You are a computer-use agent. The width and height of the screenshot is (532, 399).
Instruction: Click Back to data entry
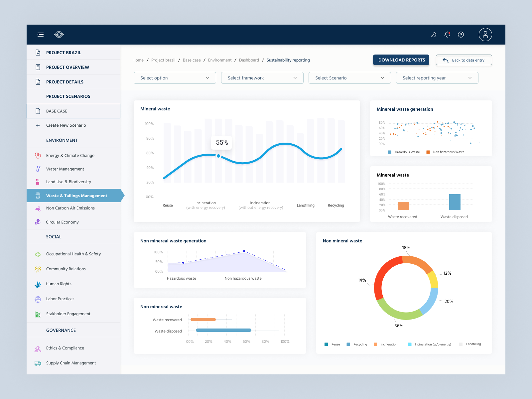coord(464,60)
